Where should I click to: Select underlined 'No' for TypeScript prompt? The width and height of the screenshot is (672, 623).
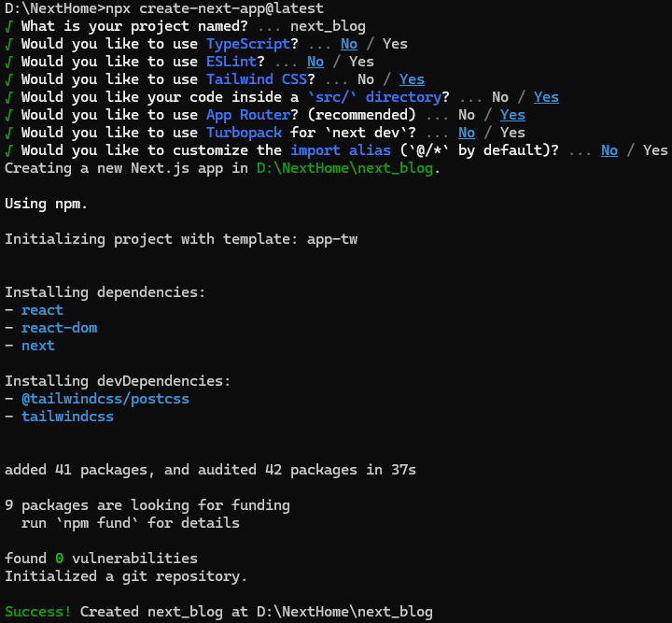point(349,44)
